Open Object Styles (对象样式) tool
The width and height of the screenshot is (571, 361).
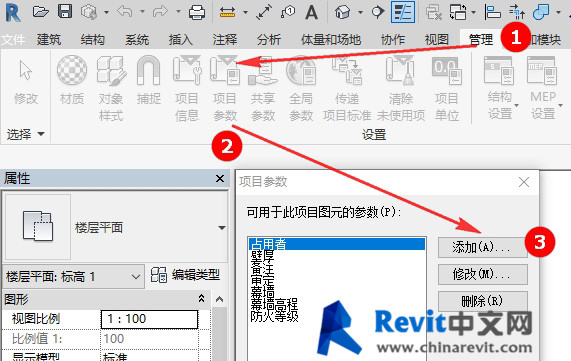(x=111, y=88)
